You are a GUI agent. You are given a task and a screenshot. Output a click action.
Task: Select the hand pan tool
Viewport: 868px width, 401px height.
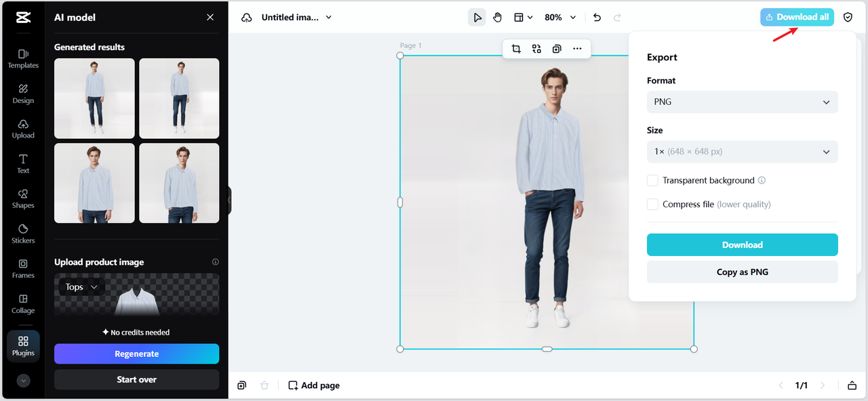498,18
